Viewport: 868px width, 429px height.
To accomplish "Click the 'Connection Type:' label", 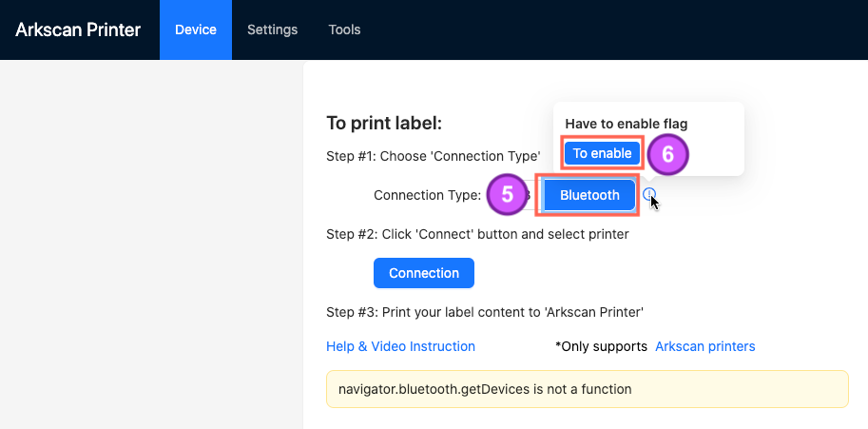I will (x=428, y=195).
